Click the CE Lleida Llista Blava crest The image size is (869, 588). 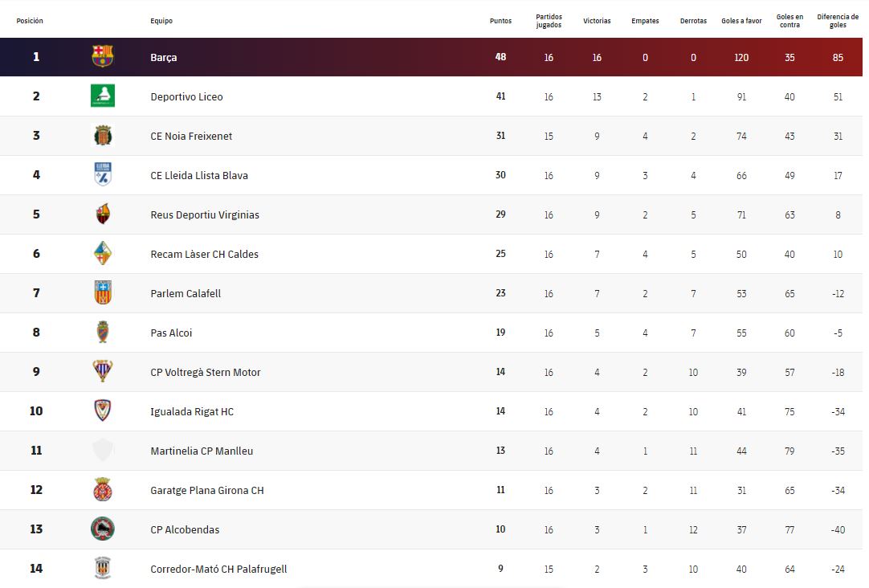click(103, 174)
